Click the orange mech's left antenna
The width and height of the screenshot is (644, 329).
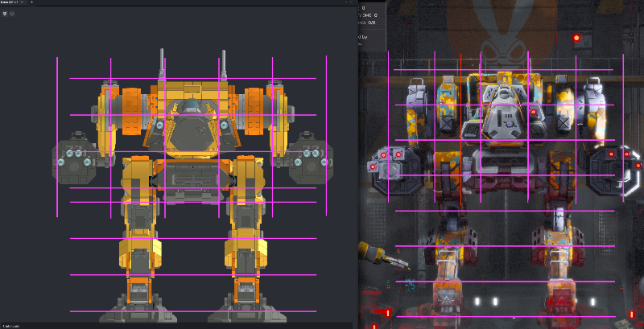[163, 64]
